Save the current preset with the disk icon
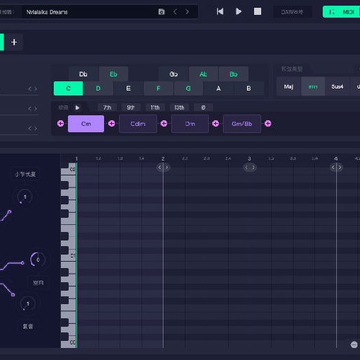 coord(161,12)
